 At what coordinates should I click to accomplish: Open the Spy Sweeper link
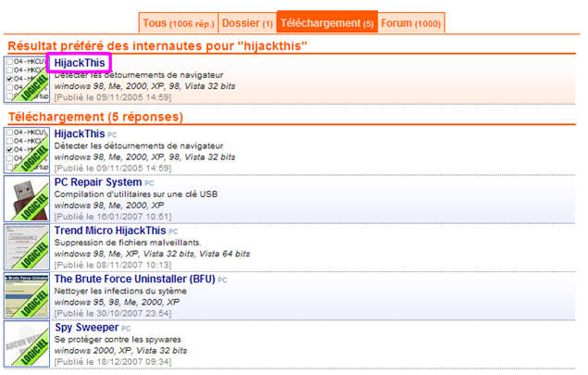point(87,328)
